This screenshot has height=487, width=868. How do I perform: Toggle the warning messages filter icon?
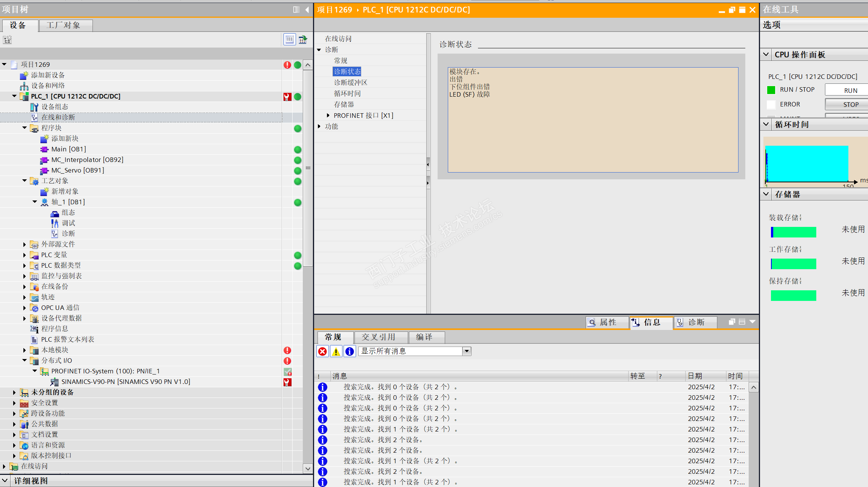(336, 351)
